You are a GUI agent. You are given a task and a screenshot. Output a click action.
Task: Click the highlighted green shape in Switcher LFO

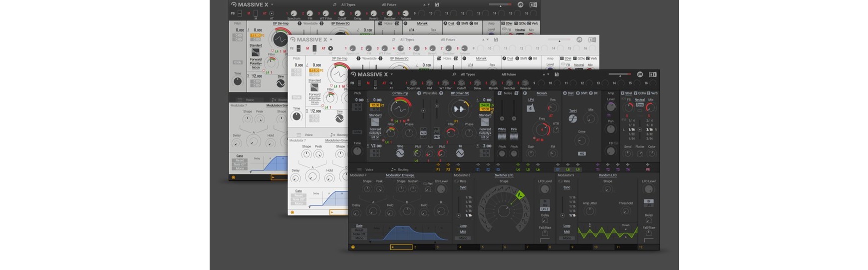[x=520, y=196]
